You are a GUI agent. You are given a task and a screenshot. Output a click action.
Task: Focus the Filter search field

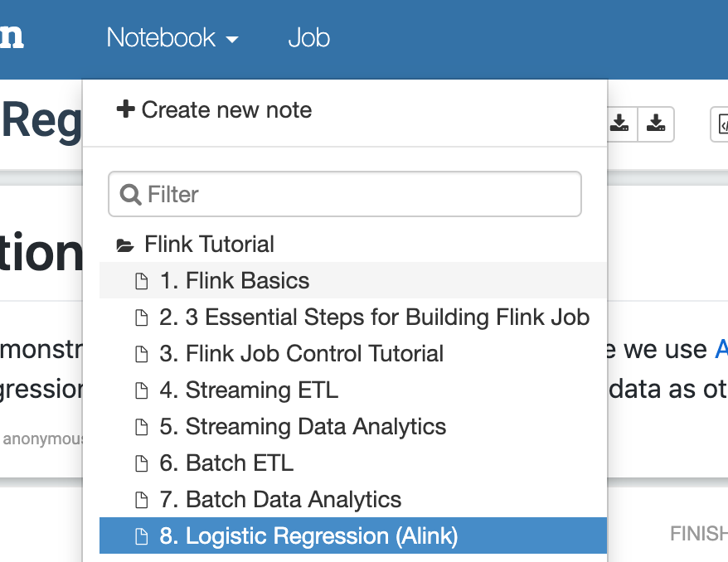coord(344,194)
